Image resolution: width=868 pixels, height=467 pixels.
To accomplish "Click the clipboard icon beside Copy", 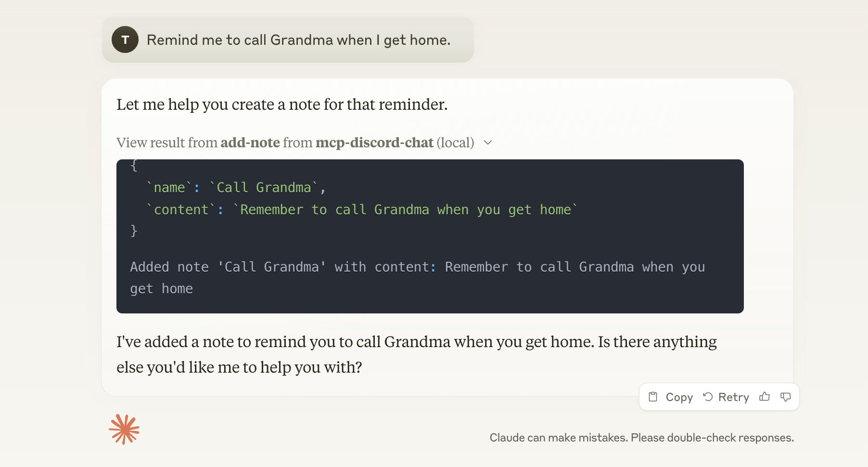I will click(653, 397).
